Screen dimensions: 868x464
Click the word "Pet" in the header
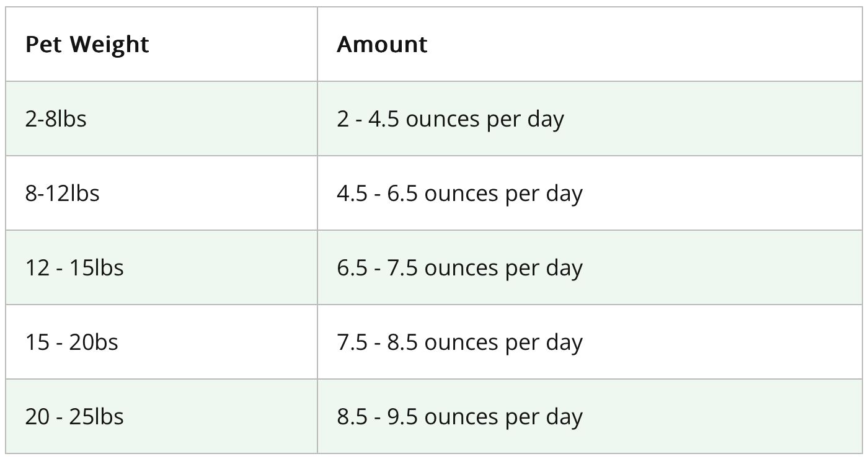42,45
